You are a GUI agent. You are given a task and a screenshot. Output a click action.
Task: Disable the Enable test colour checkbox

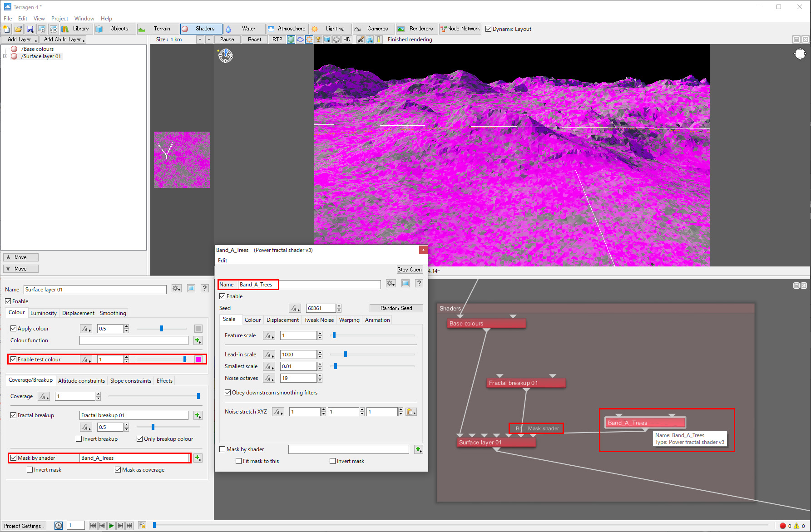(14, 360)
